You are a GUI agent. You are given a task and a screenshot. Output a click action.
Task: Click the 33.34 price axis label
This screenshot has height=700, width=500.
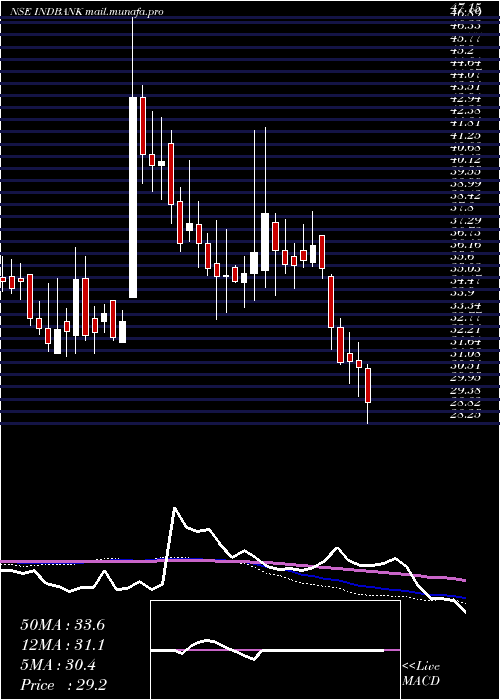point(466,305)
